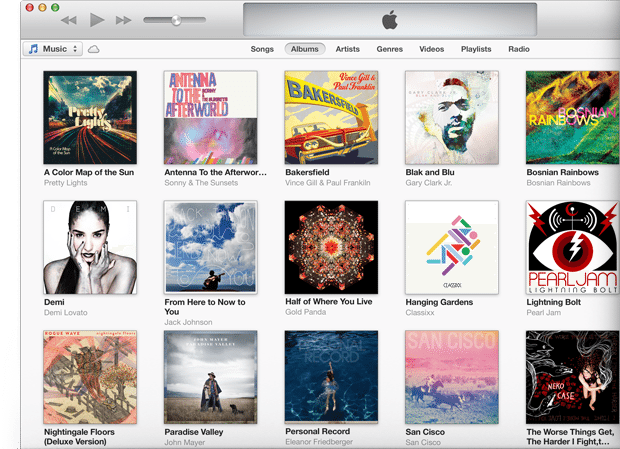Open the Paradise Valley album artwork

point(211,377)
